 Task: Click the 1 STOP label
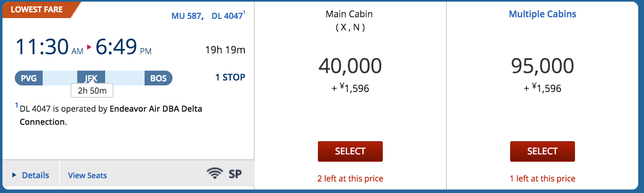point(230,77)
